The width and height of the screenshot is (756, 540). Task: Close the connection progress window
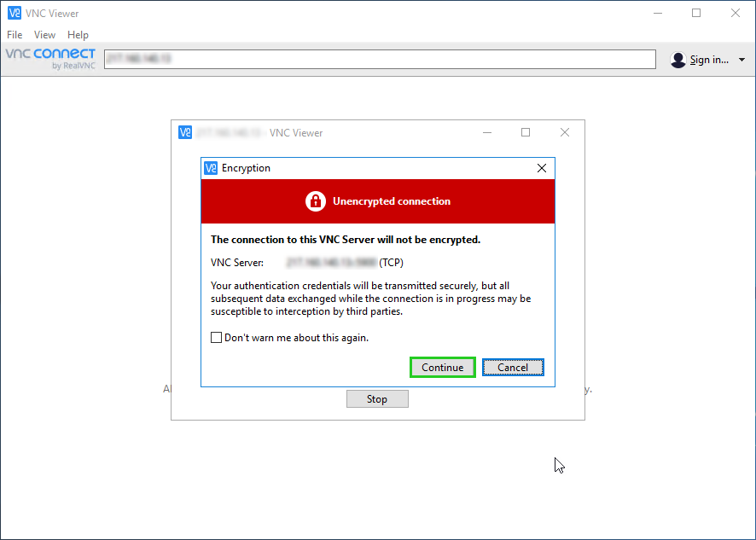coord(565,132)
